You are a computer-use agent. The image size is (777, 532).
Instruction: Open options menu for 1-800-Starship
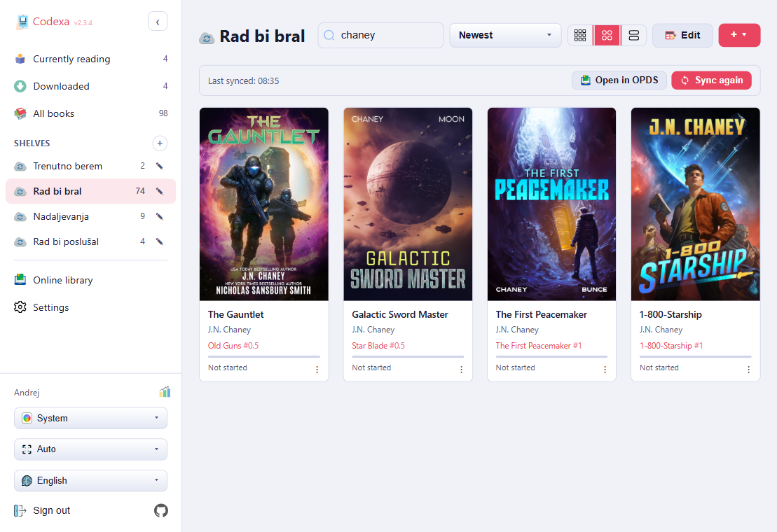click(x=749, y=370)
